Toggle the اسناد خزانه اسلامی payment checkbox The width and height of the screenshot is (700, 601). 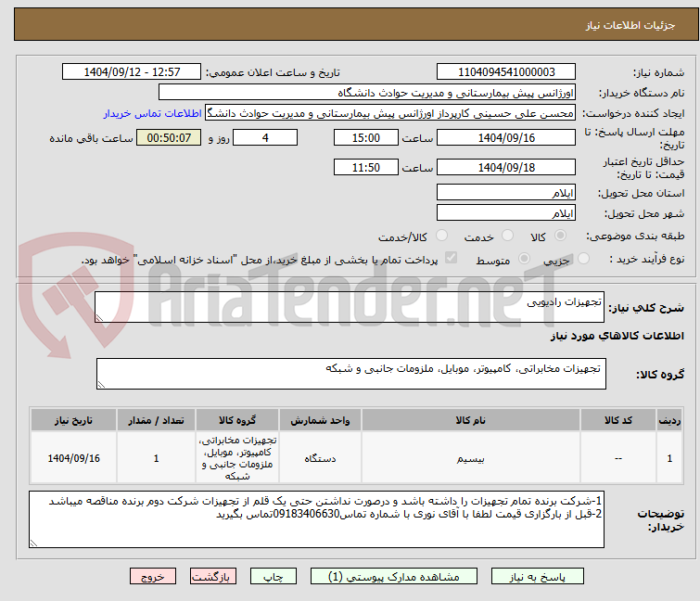(x=452, y=258)
